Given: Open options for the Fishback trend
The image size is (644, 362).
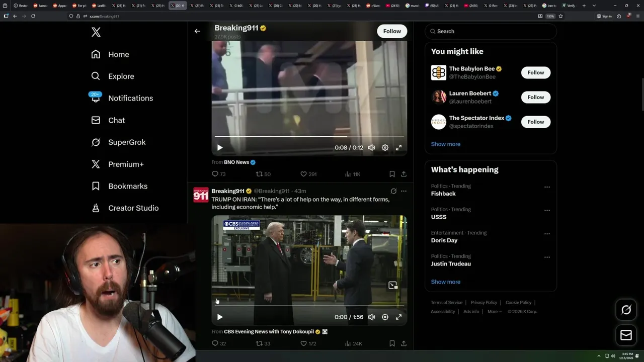Looking at the screenshot, I should coord(547,187).
